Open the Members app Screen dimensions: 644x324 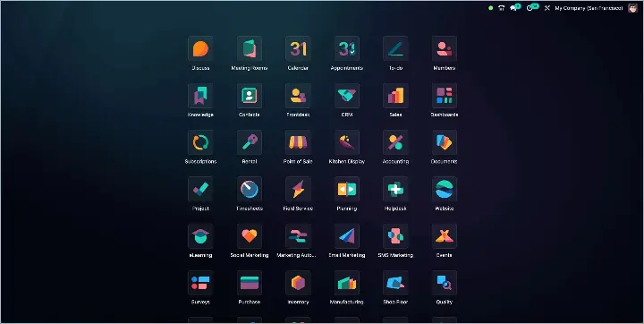pos(445,49)
